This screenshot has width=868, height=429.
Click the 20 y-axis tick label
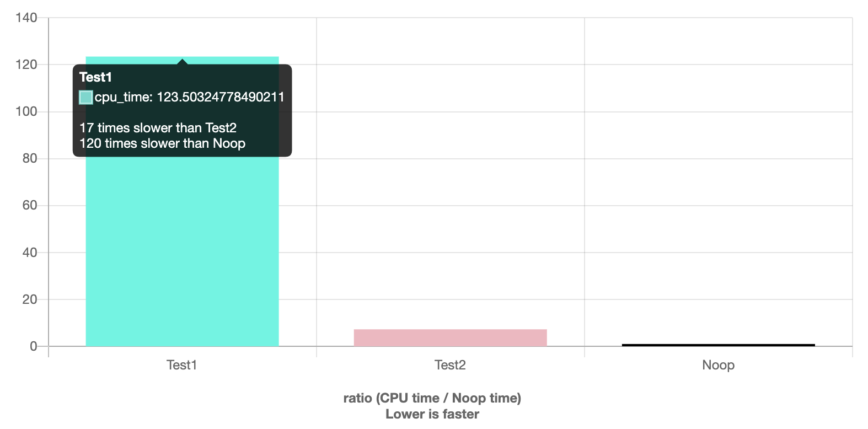pyautogui.click(x=30, y=299)
